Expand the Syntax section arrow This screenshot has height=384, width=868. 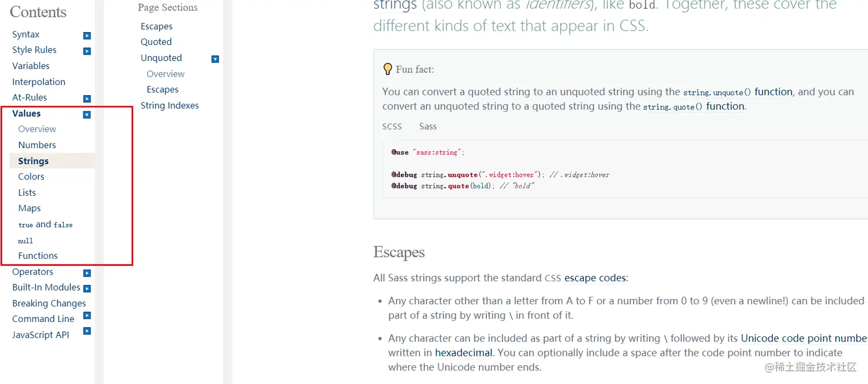pyautogui.click(x=87, y=36)
